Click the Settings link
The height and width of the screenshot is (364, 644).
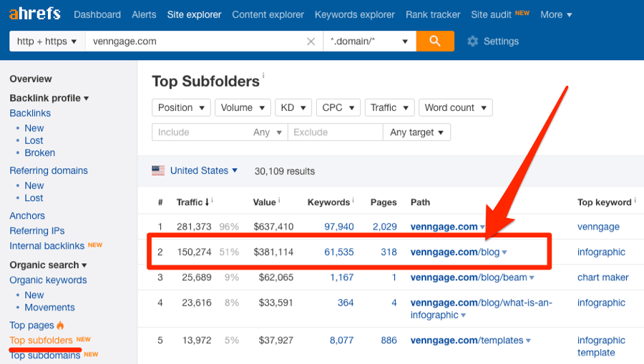pyautogui.click(x=501, y=41)
